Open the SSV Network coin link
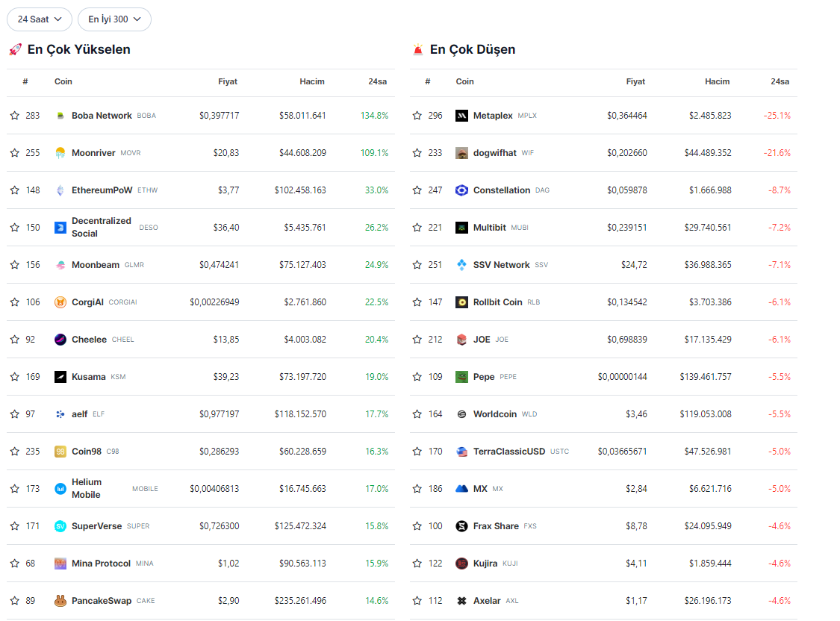 tap(501, 265)
